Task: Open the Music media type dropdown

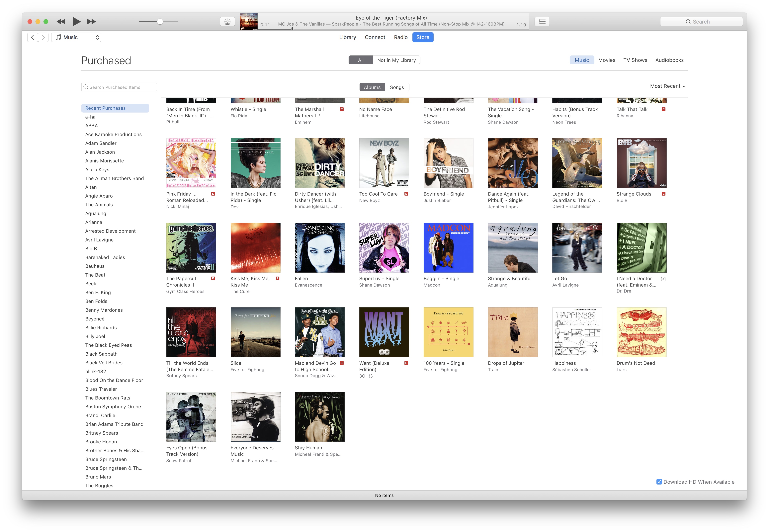Action: [x=77, y=37]
